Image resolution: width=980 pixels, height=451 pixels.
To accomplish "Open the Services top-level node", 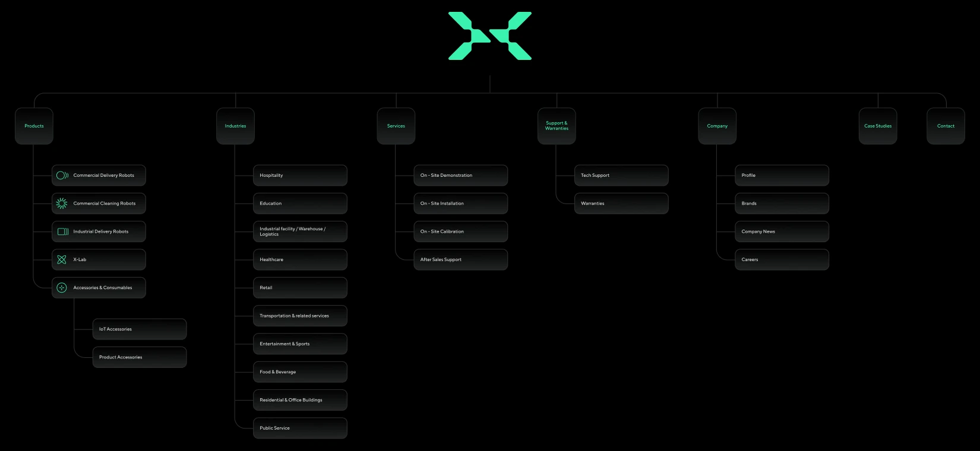I will click(396, 126).
